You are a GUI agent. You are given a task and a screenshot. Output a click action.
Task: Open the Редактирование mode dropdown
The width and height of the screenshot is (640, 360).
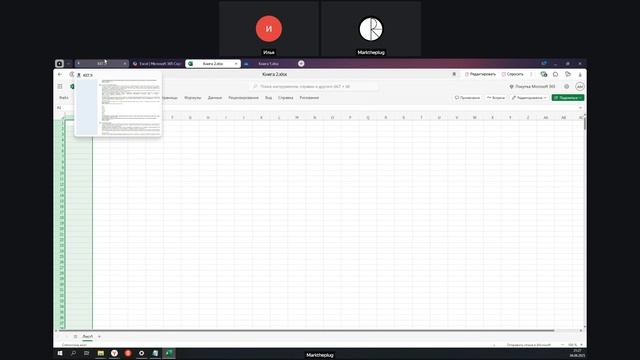[529, 98]
